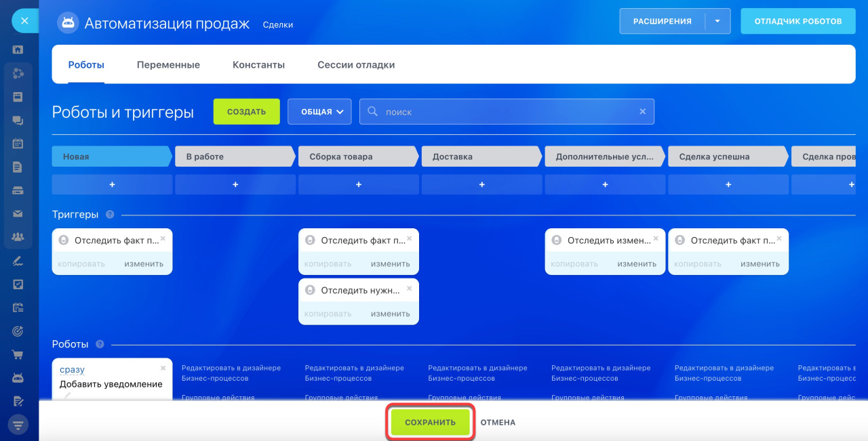Open the сразу timing selector on robot
Image resolution: width=868 pixels, height=441 pixels.
tap(72, 369)
